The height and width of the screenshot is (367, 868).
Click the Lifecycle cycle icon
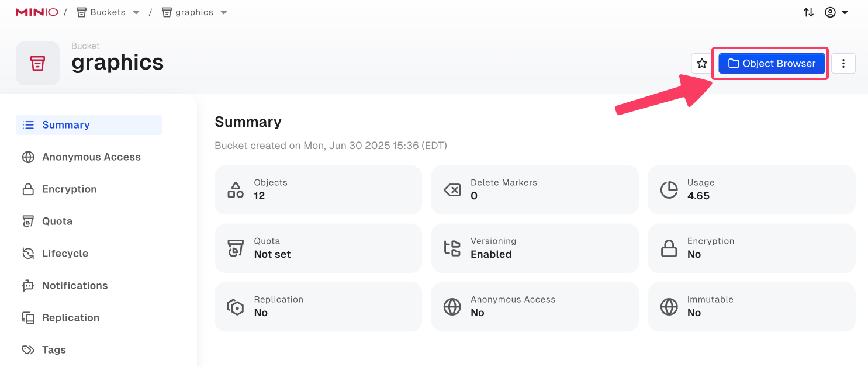point(28,254)
